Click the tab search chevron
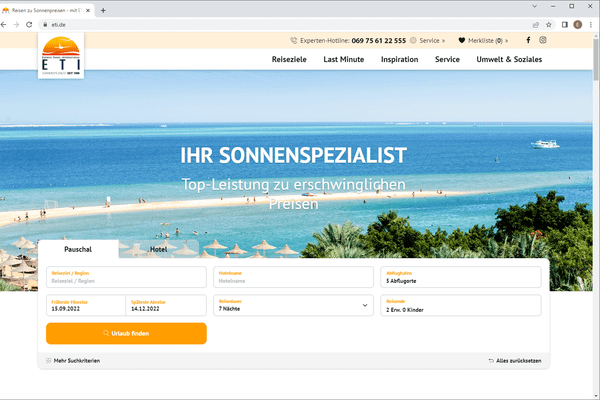600x400 pixels. [535, 6]
